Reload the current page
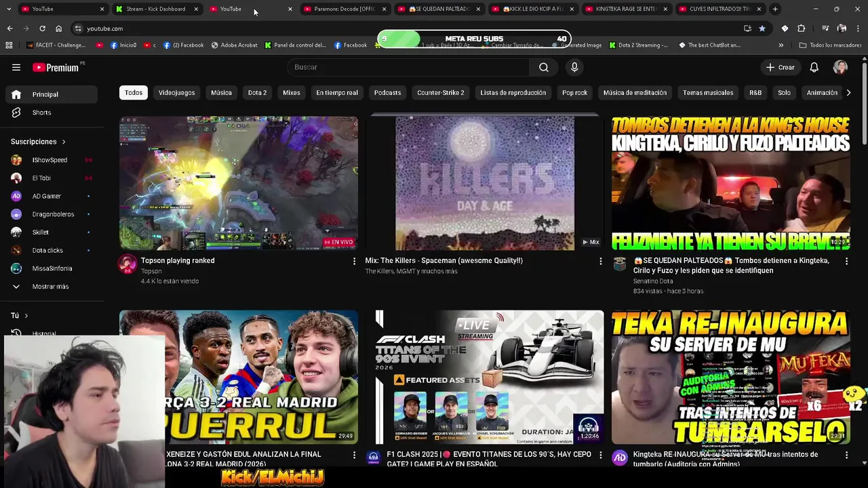868x488 pixels. 42,28
